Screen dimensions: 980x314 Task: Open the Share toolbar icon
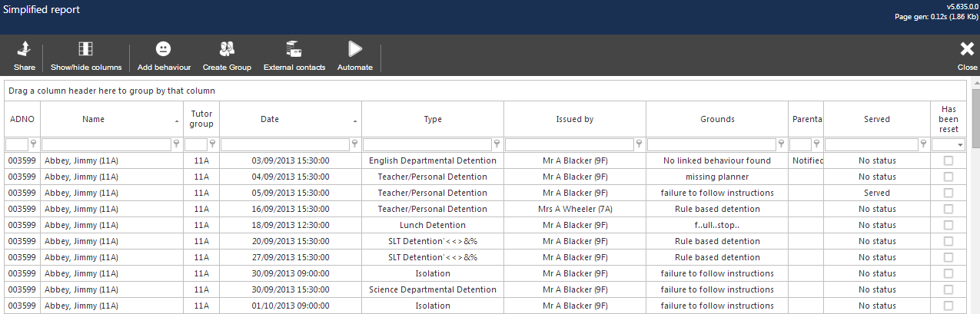[24, 49]
